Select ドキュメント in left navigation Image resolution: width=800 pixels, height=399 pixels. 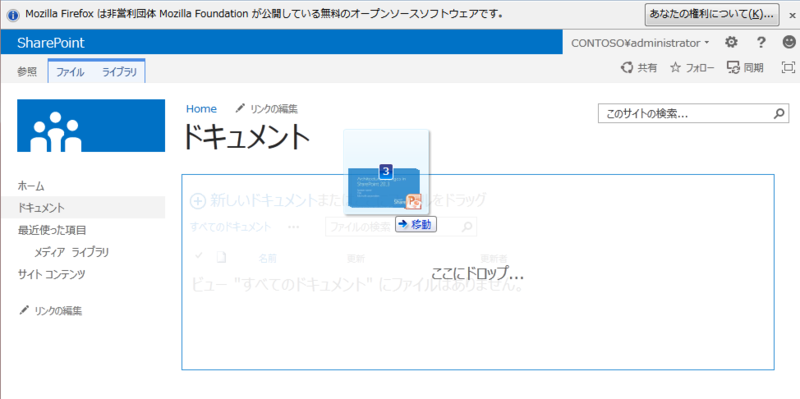[41, 208]
